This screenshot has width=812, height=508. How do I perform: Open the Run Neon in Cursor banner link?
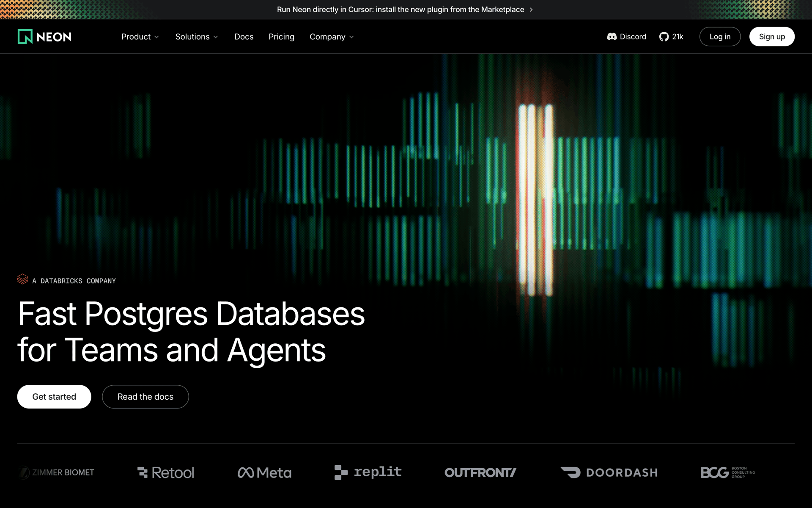[405, 10]
